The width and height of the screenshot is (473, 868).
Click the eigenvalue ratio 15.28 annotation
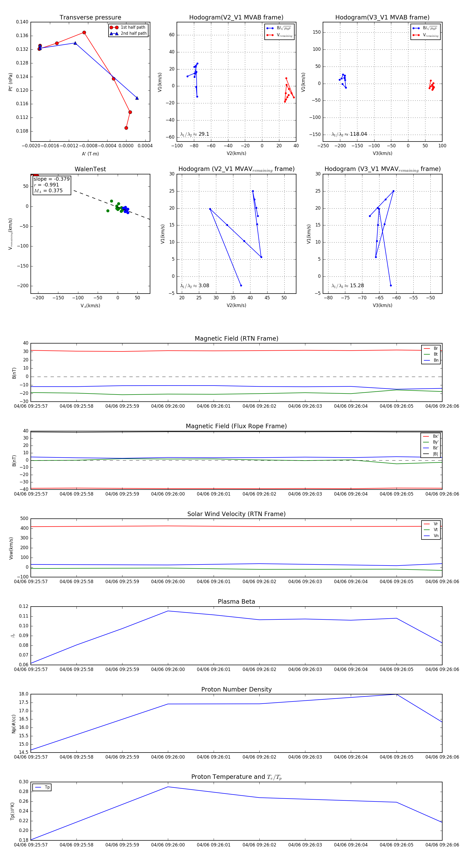pyautogui.click(x=348, y=286)
